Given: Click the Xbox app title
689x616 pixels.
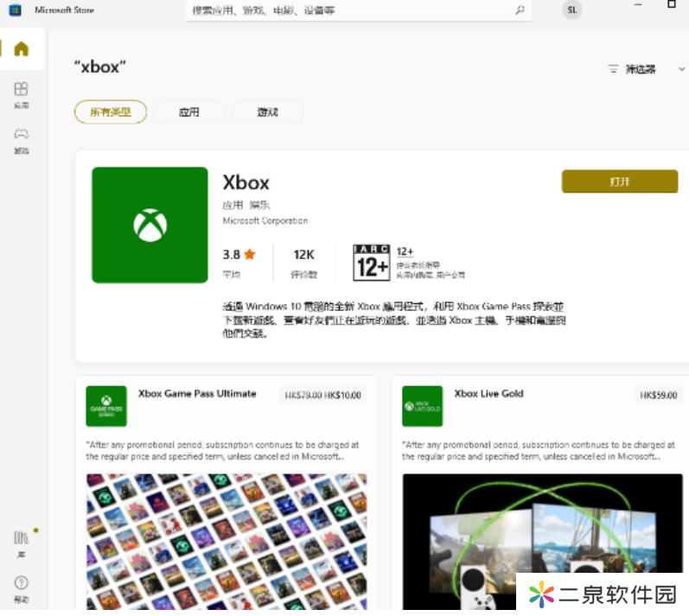Looking at the screenshot, I should click(246, 182).
